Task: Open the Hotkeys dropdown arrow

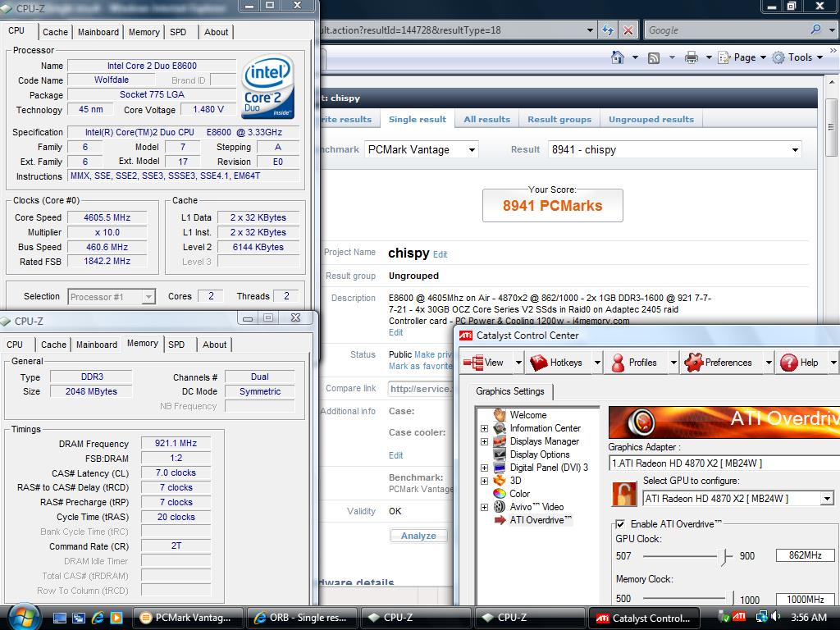Action: click(x=597, y=363)
